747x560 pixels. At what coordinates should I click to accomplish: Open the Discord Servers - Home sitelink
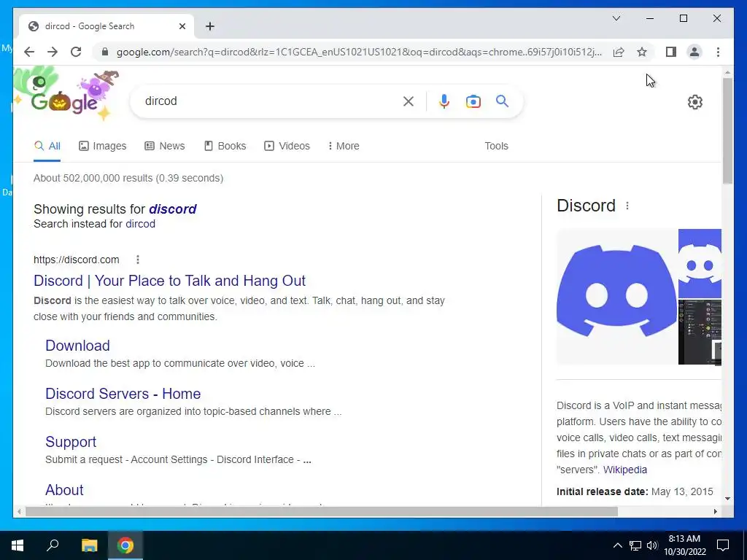coord(123,394)
